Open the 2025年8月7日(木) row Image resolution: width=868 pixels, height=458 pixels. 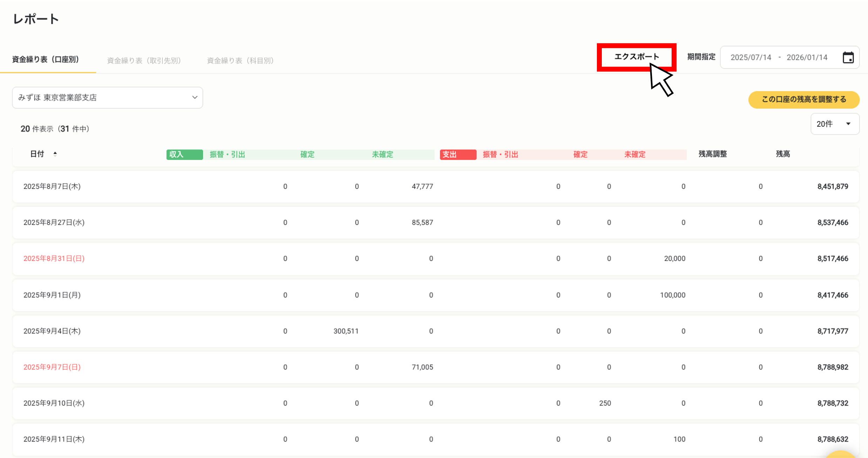pyautogui.click(x=52, y=187)
